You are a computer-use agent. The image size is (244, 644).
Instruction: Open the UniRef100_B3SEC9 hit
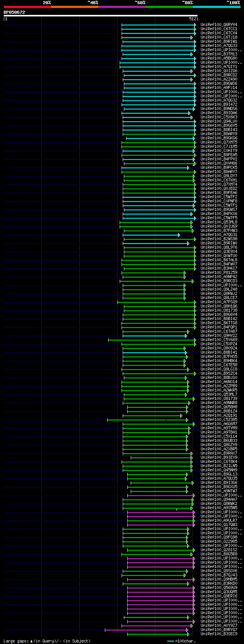219,634
